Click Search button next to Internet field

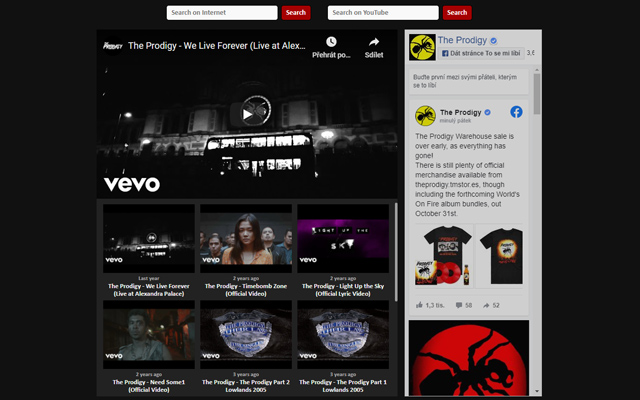tap(296, 13)
